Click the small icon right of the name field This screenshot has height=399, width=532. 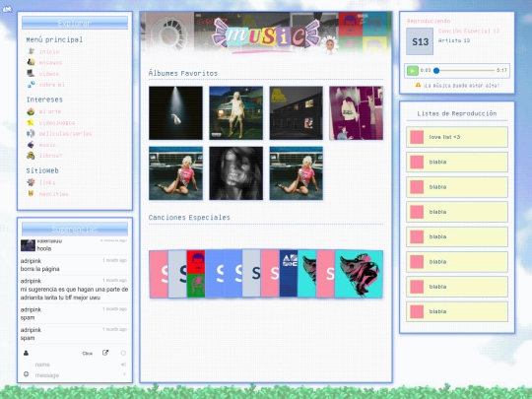pyautogui.click(x=123, y=365)
